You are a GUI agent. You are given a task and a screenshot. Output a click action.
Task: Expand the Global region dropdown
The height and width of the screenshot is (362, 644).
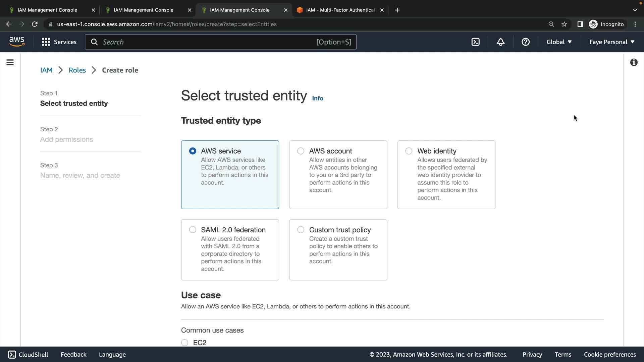pyautogui.click(x=559, y=42)
